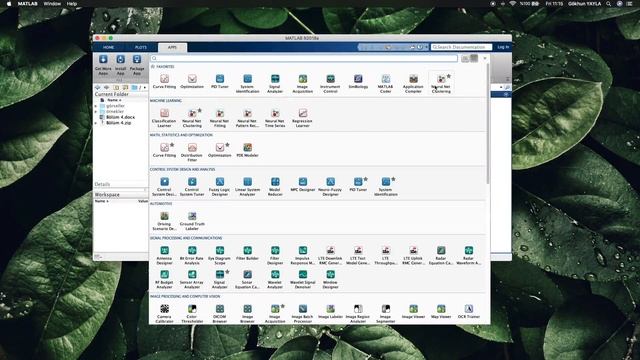Click Install App button
The image size is (640, 360).
120,65
